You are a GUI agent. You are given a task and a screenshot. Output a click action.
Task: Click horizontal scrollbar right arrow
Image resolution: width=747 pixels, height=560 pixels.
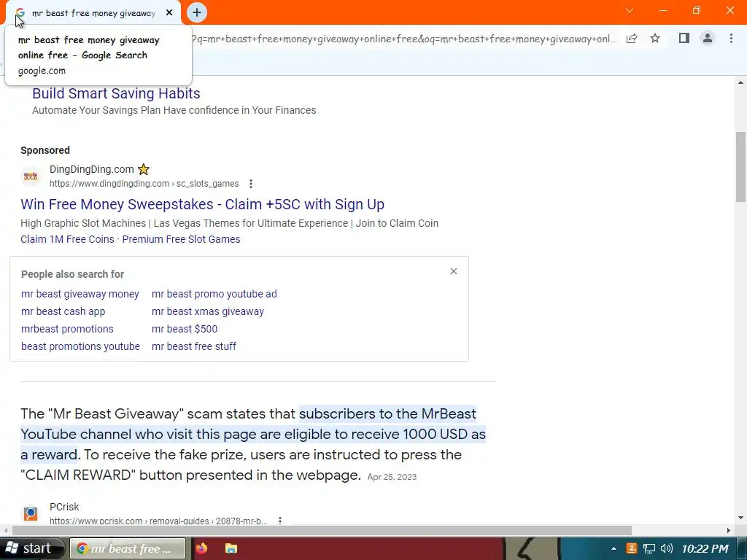click(x=729, y=531)
